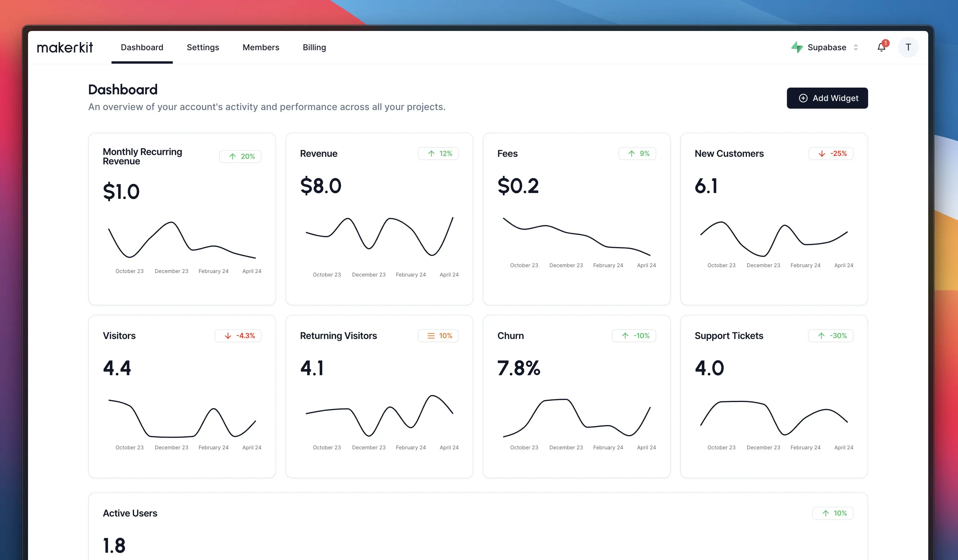Click the Churn card's 7.8% value
Viewport: 958px width, 560px height.
(x=518, y=368)
